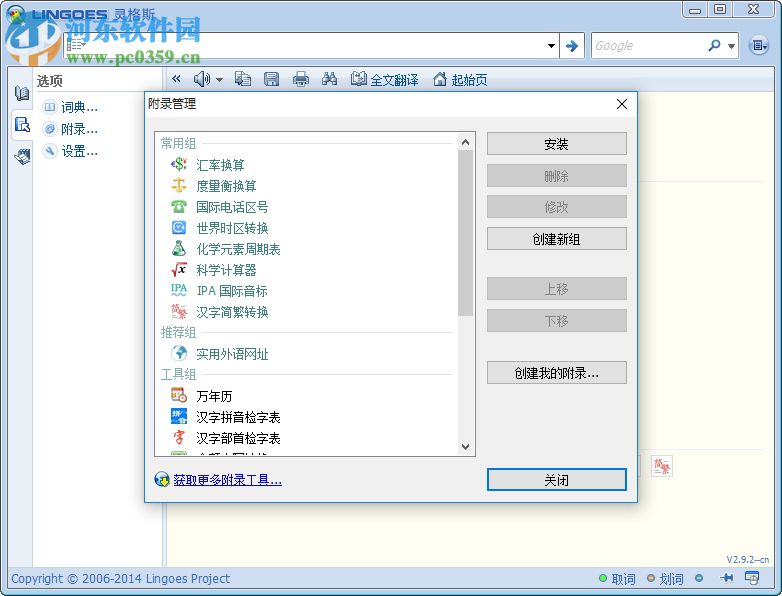The height and width of the screenshot is (596, 782).
Task: Click the dictionary book sidebar icon
Action: click(x=21, y=93)
